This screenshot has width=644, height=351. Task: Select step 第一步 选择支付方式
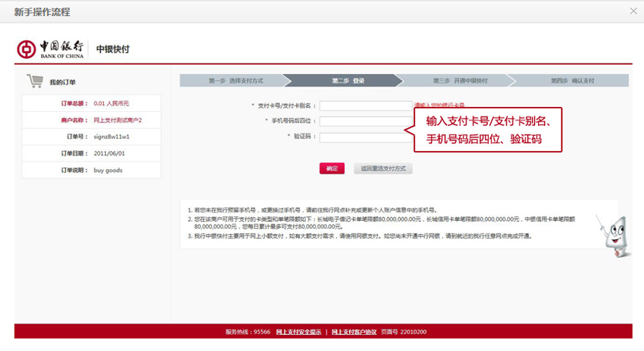pyautogui.click(x=236, y=81)
